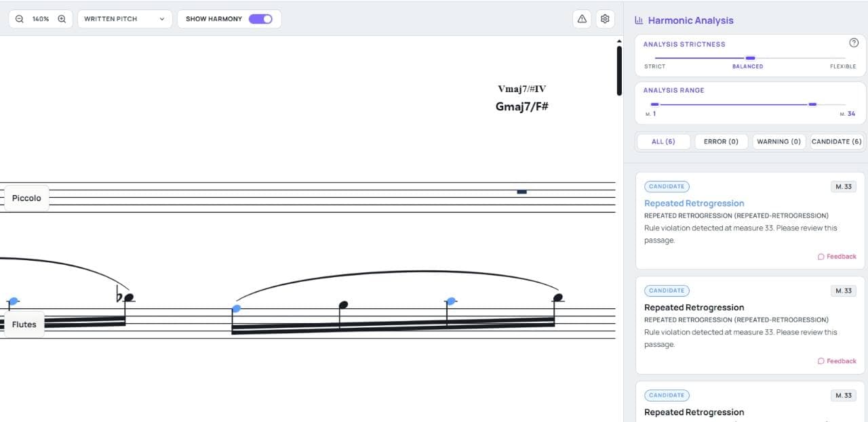Click the Vmaj7/#IV roman numeral label

click(521, 89)
